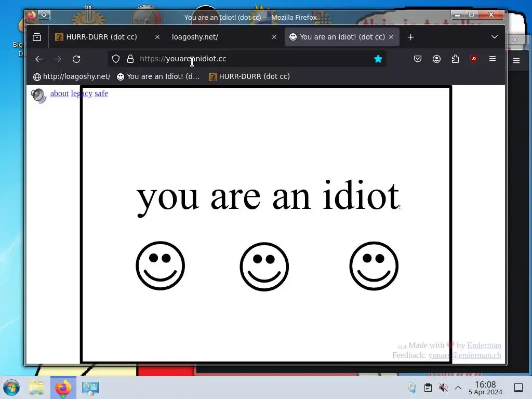532x399 pixels.
Task: Click show desktop button
Action: coord(518,388)
